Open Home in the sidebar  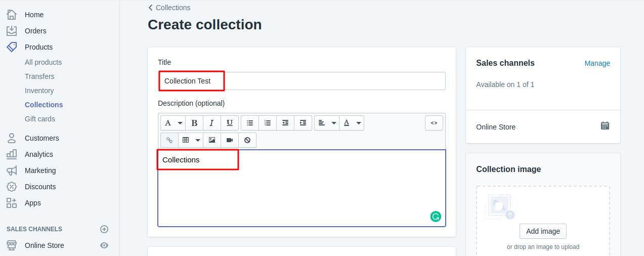[x=34, y=15]
